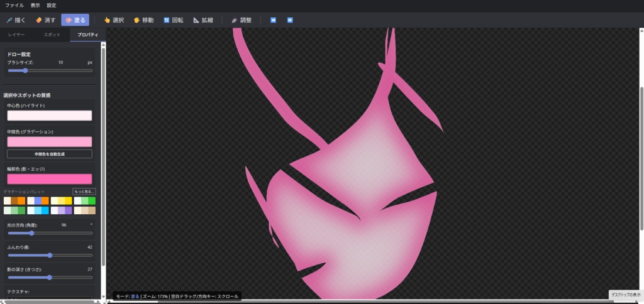Click the ドロー設定 heading

coord(19,54)
